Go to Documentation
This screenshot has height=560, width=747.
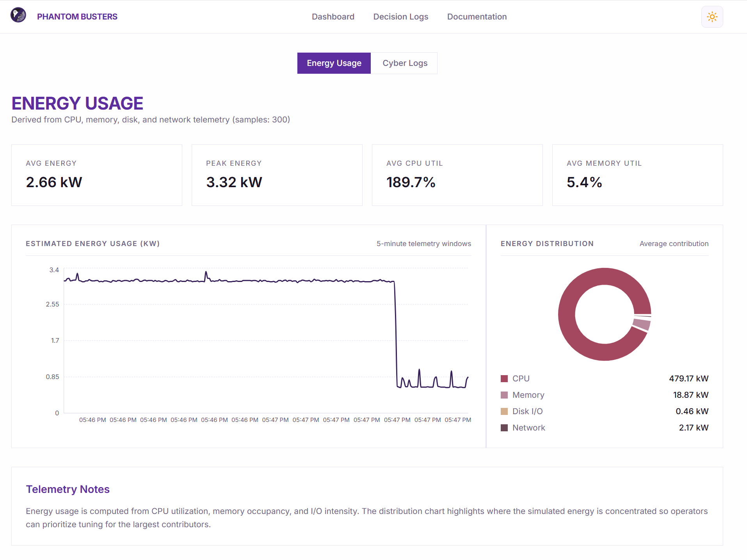477,17
